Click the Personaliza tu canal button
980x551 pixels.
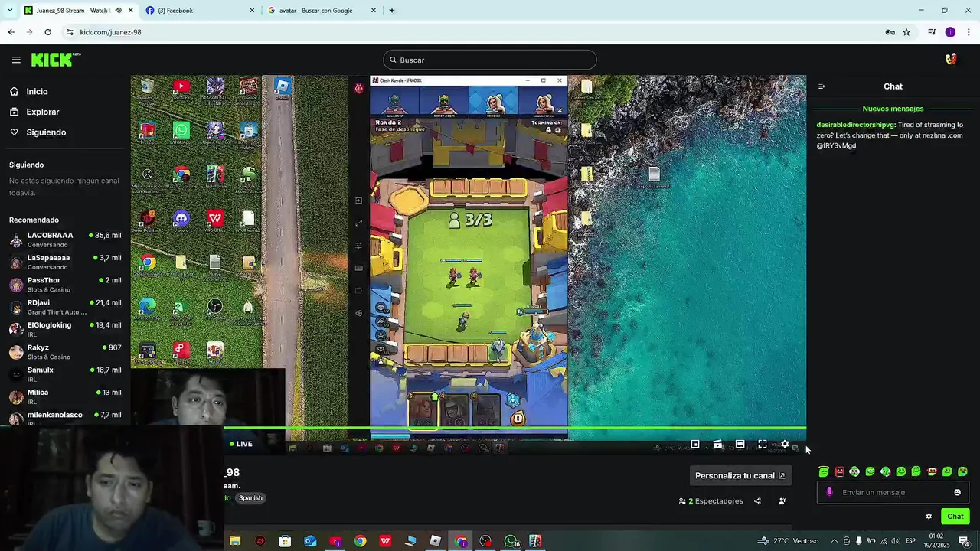740,476
